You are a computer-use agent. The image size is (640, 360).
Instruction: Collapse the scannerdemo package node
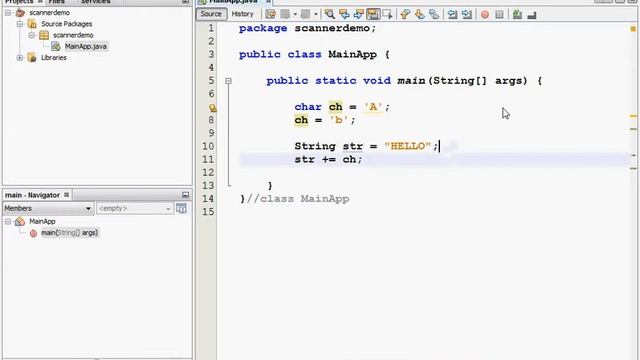[x=31, y=35]
